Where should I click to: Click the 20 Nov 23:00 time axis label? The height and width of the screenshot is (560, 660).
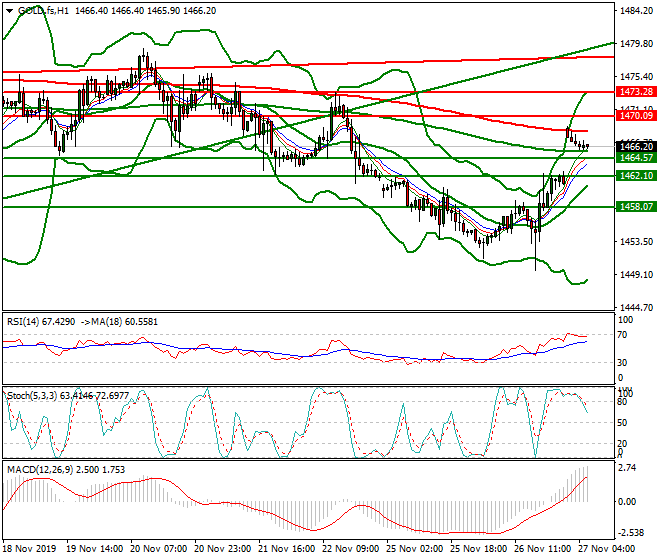(x=223, y=549)
